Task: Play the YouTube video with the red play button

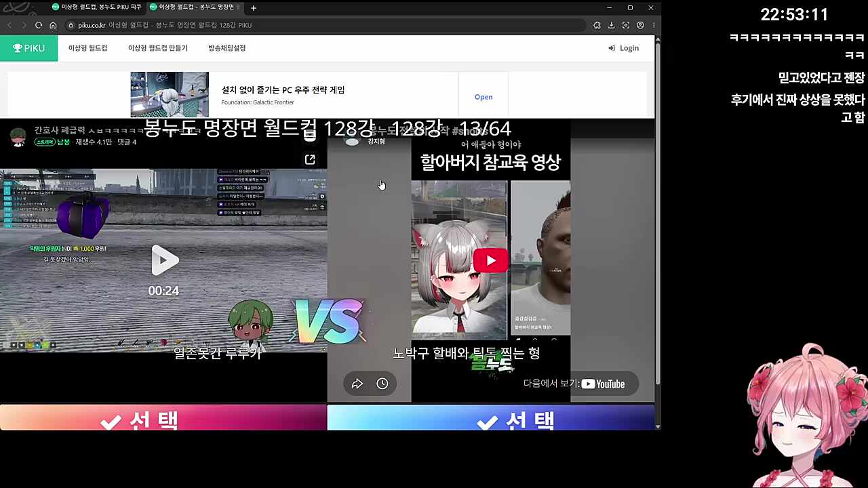Action: coord(491,260)
